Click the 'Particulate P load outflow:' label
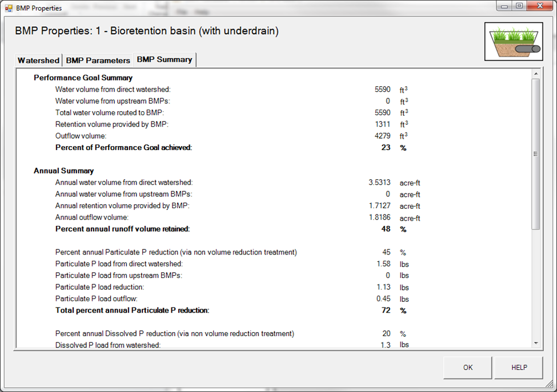The height and width of the screenshot is (392, 557). tap(97, 298)
